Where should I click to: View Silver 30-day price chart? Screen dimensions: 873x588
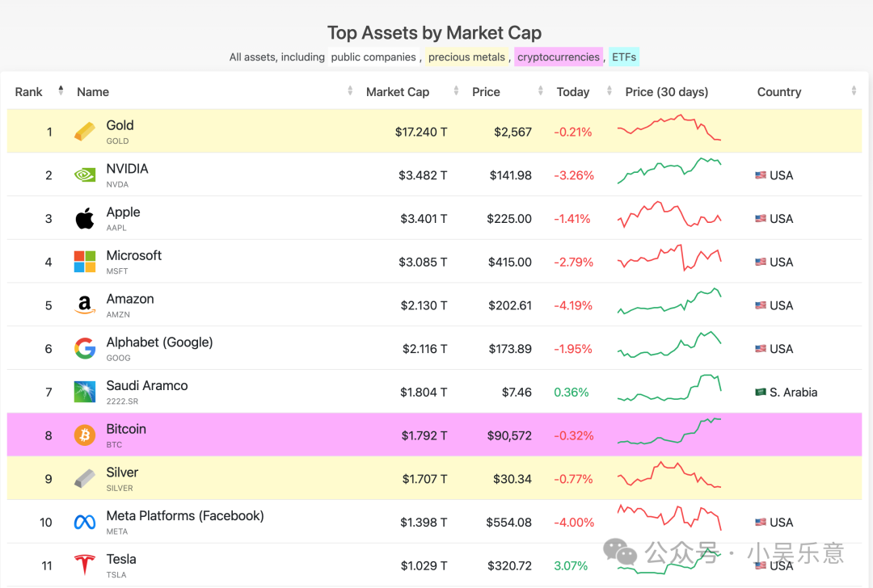point(669,474)
